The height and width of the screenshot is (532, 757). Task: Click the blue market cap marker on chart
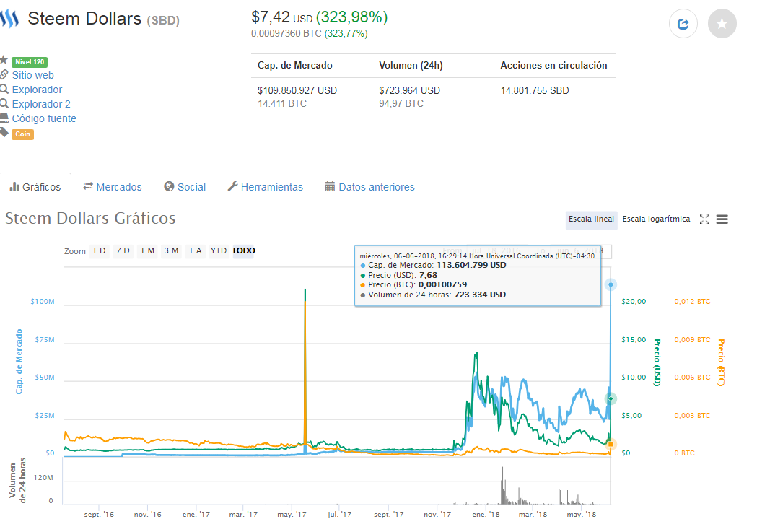point(611,284)
